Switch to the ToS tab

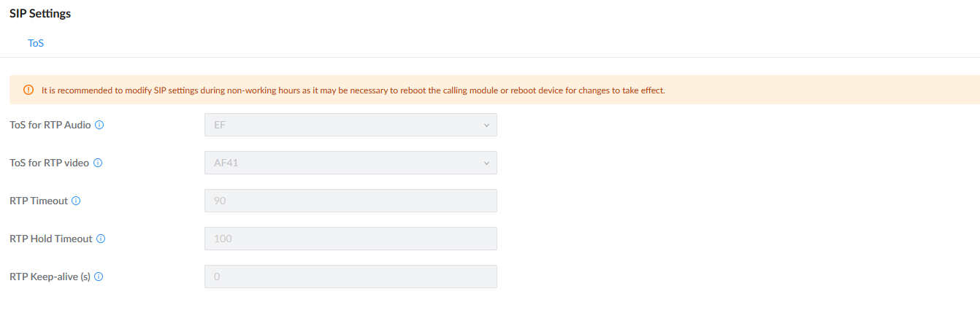point(36,43)
